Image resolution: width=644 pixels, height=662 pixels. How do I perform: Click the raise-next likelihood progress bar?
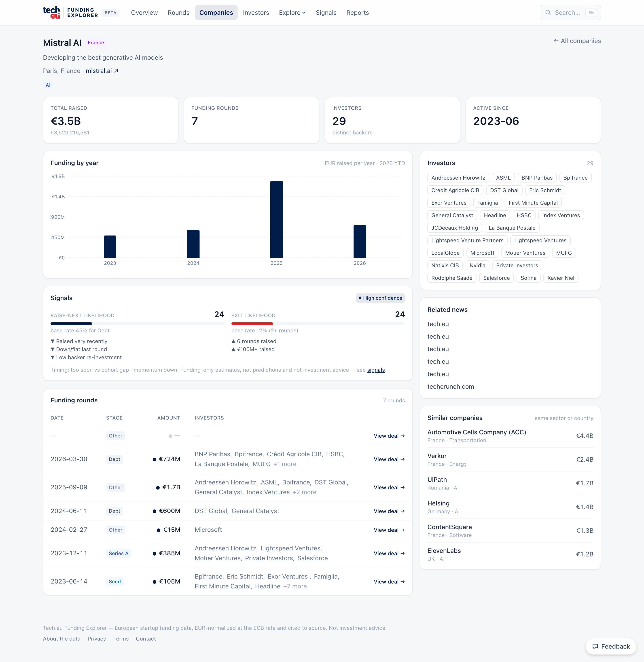click(137, 324)
